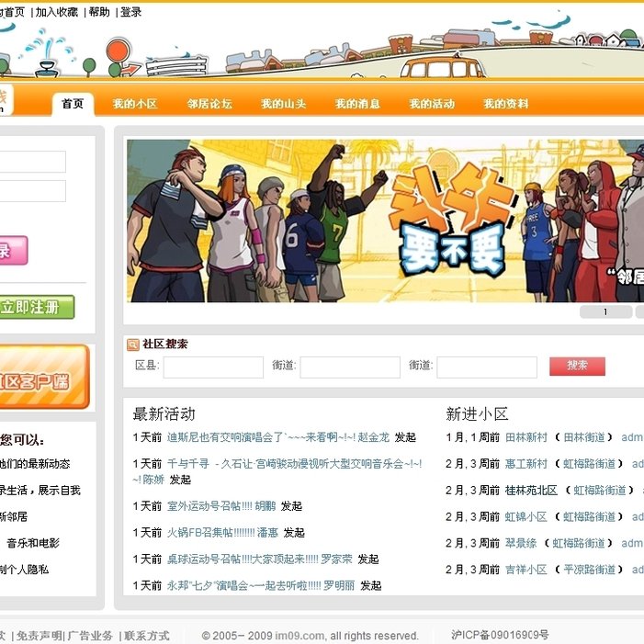Open 田林新村 community link
This screenshot has width=644, height=644.
pyautogui.click(x=526, y=437)
